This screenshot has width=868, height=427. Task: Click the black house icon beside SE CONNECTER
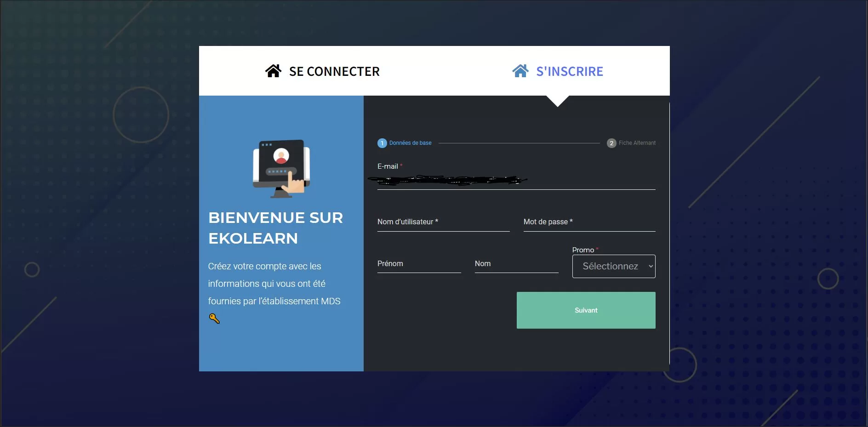tap(273, 71)
